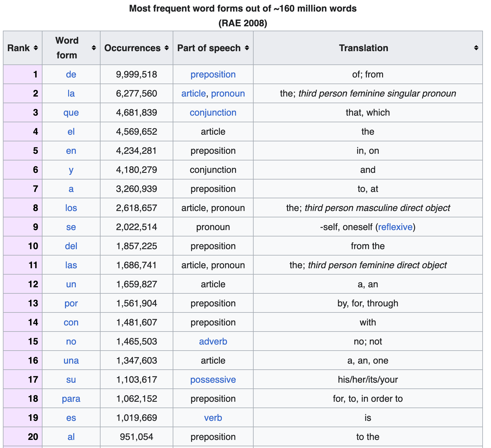Click the table caption title text
491x448 pixels.
click(x=243, y=9)
